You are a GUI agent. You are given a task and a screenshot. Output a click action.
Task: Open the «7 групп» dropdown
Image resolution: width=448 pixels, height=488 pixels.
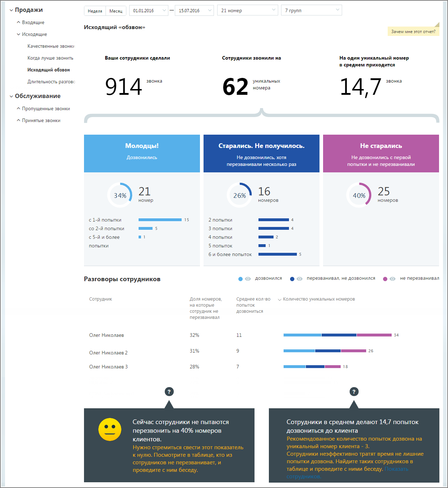coord(312,10)
